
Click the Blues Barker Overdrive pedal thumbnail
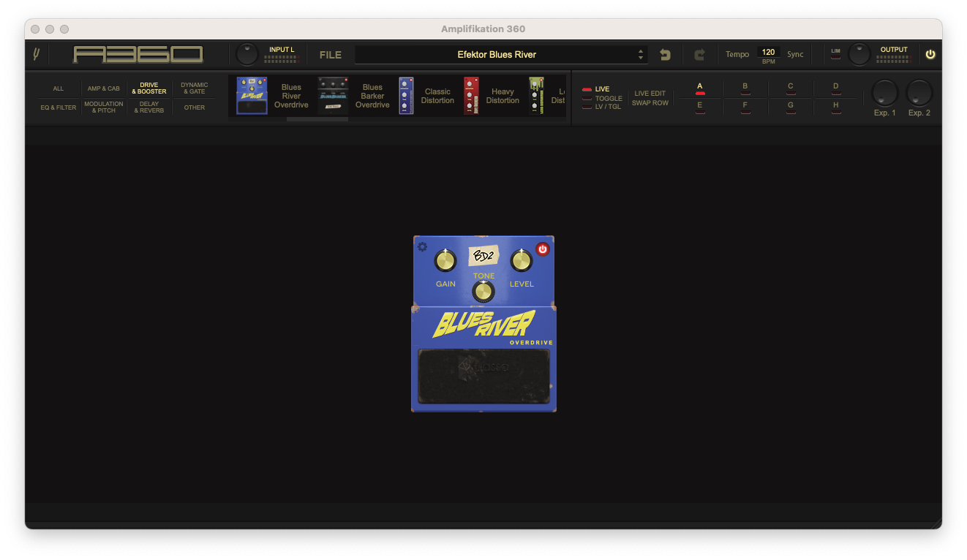[x=333, y=96]
